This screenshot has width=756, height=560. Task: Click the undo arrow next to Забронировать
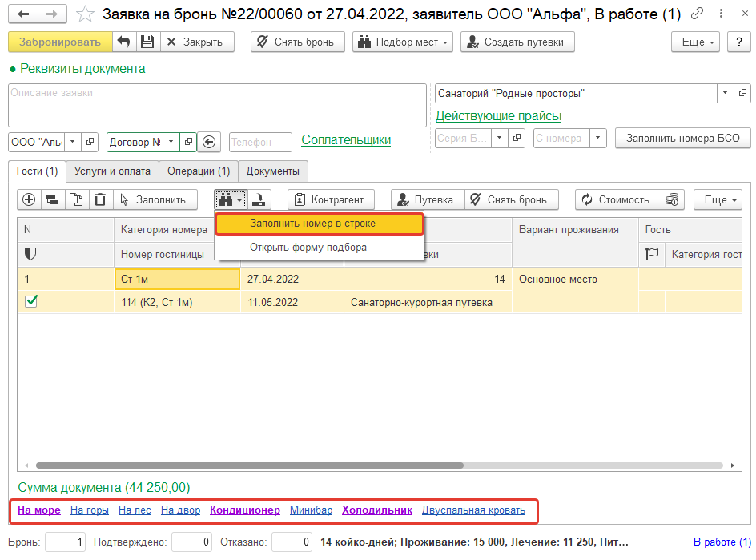(x=124, y=42)
